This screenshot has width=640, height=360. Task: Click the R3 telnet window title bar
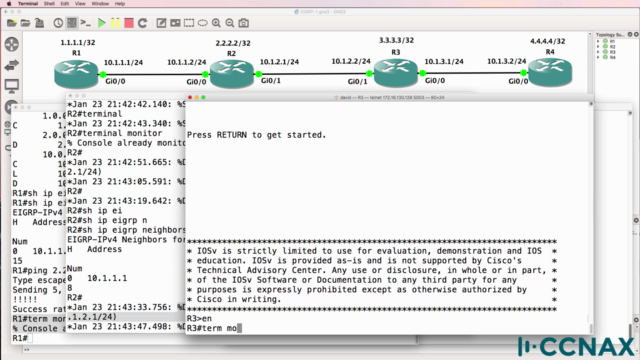389,98
